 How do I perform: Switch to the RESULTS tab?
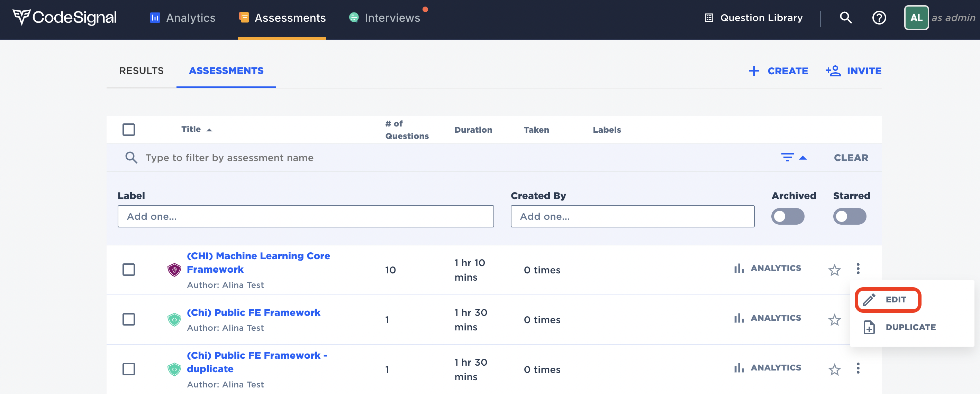click(142, 71)
